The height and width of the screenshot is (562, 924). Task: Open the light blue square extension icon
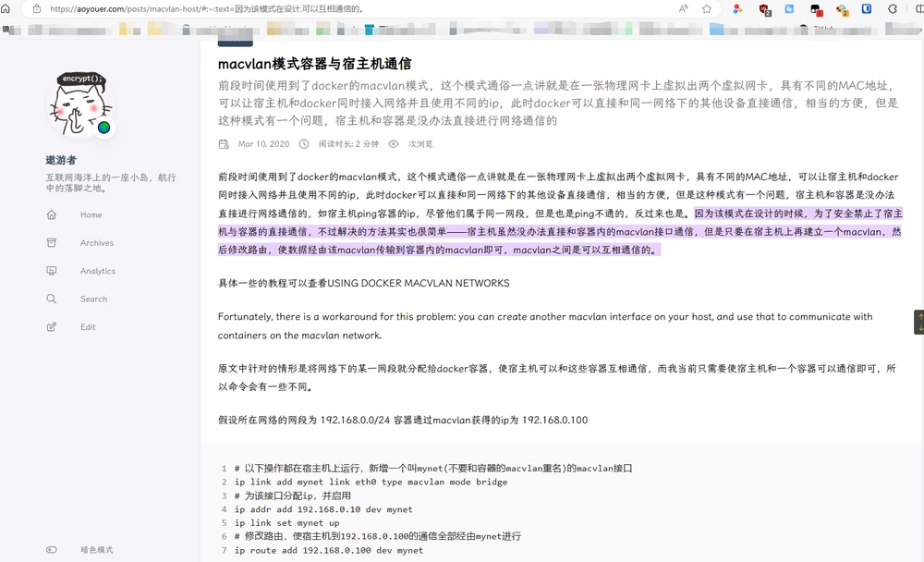[789, 8]
